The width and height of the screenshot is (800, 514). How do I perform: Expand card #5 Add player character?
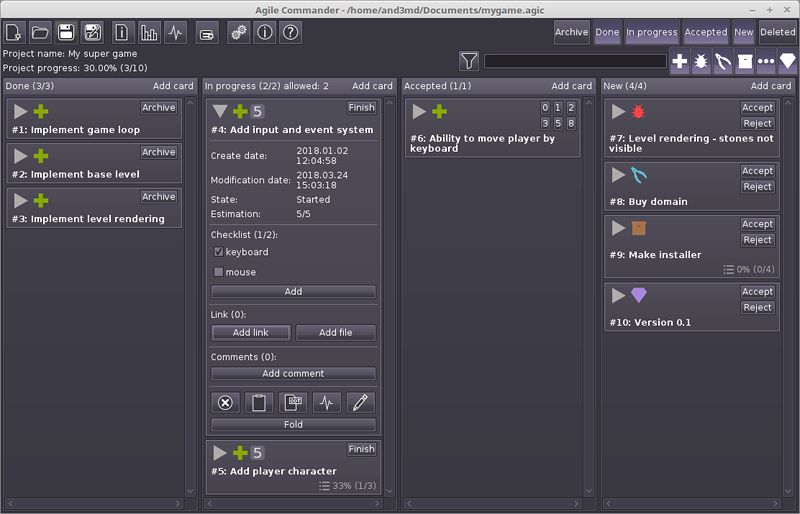[x=220, y=453]
